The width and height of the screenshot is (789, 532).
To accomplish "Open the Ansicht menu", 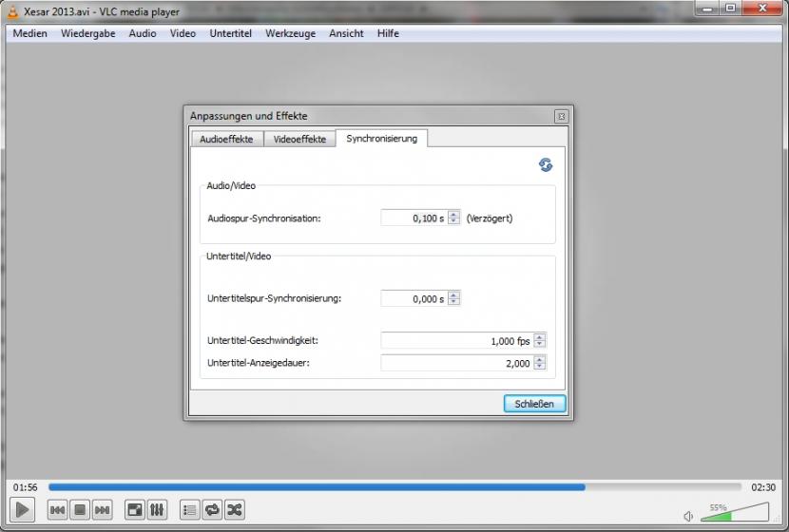I will [x=346, y=33].
